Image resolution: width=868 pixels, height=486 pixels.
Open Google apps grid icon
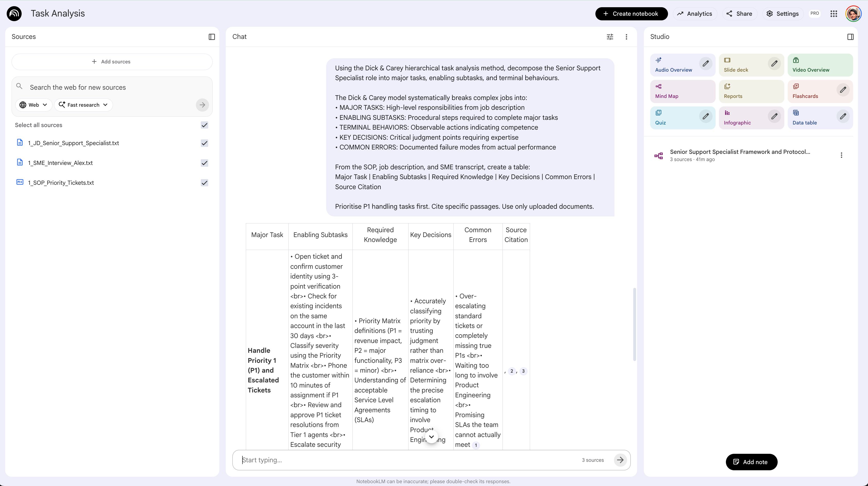[x=834, y=13]
